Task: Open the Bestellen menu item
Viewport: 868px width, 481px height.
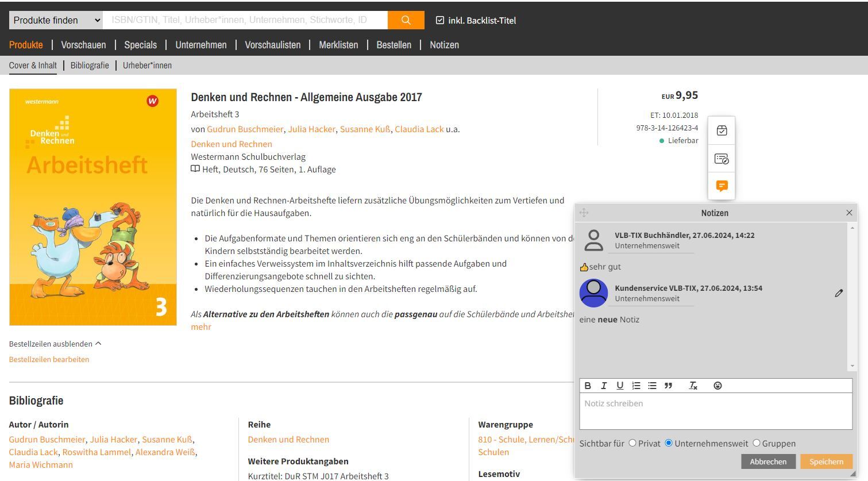Action: [x=394, y=45]
